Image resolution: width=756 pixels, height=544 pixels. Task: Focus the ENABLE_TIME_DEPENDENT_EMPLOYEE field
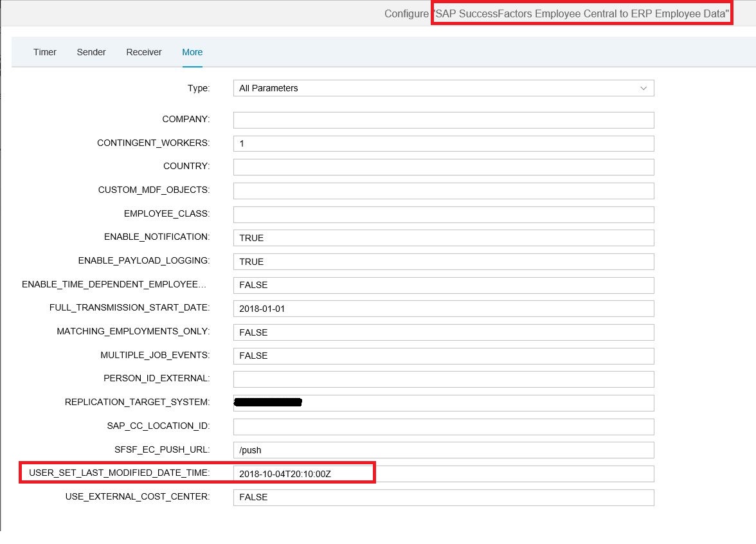click(444, 285)
